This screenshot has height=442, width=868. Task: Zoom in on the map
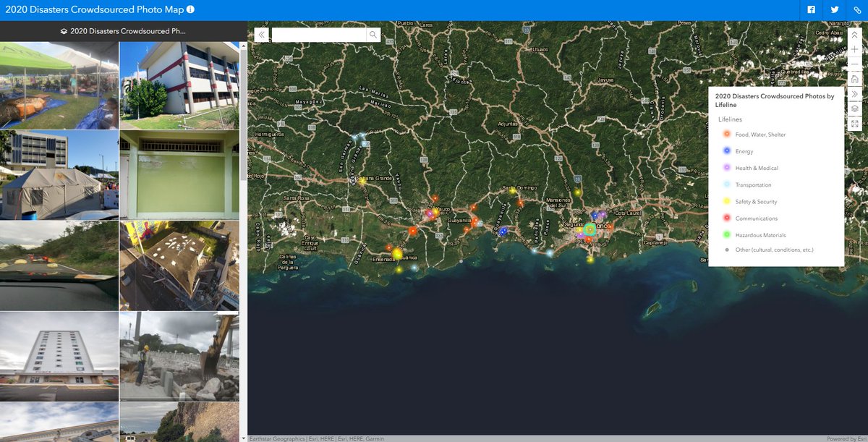point(854,49)
